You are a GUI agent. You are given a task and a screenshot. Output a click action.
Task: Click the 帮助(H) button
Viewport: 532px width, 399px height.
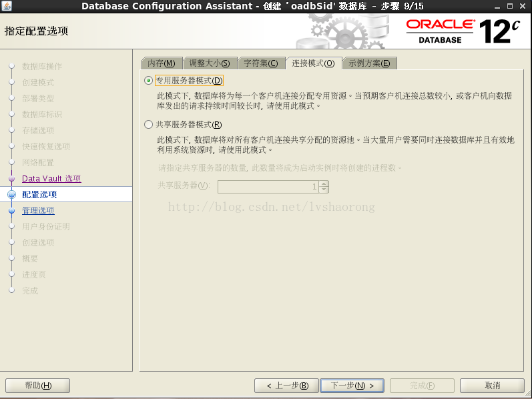point(37,386)
